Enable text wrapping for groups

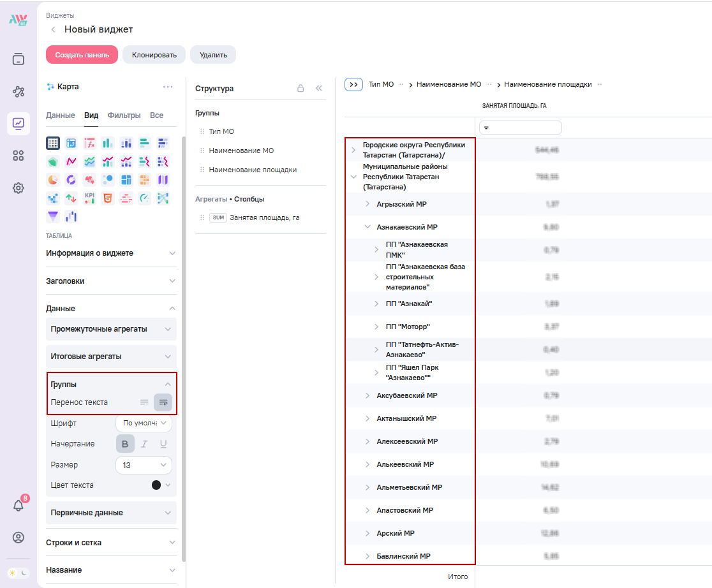point(163,402)
